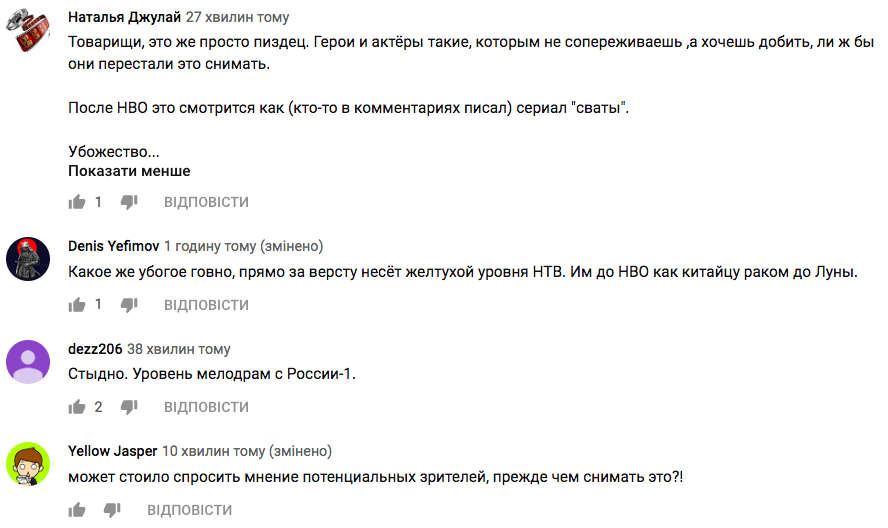Open the film reel avatar of Наталья Джулай

(28, 30)
